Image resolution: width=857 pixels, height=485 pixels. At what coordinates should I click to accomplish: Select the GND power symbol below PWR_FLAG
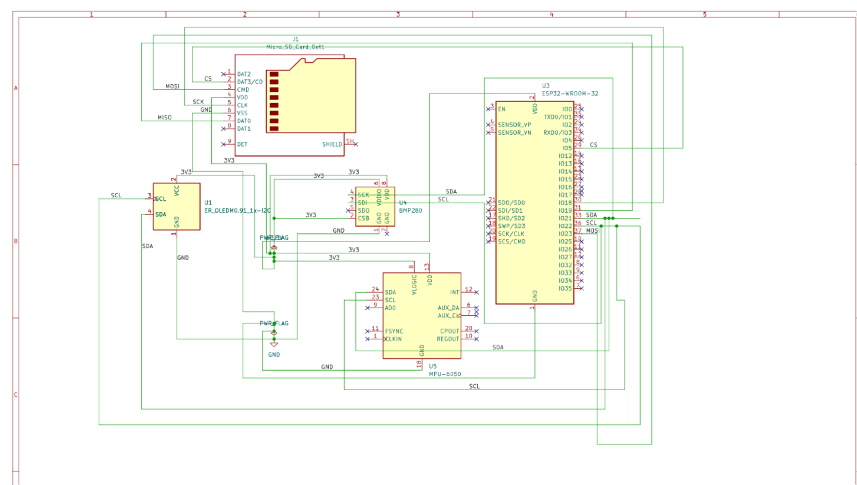274,344
